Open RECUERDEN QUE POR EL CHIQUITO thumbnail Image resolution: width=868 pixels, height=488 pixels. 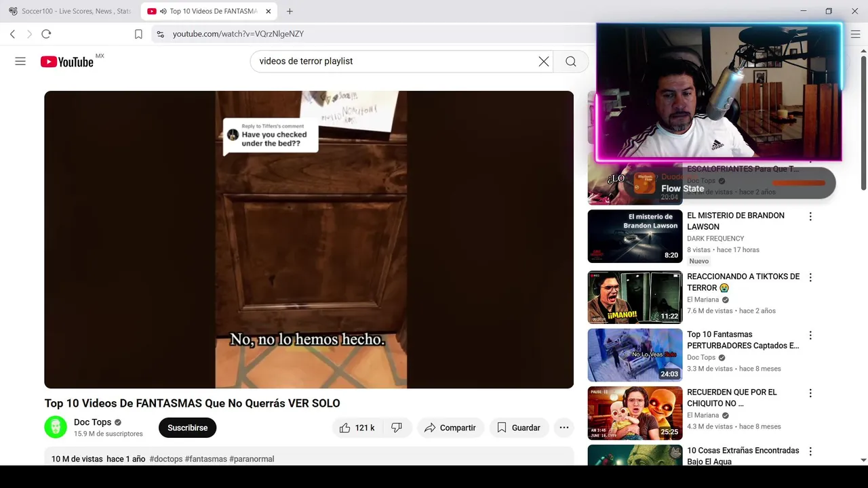click(635, 413)
